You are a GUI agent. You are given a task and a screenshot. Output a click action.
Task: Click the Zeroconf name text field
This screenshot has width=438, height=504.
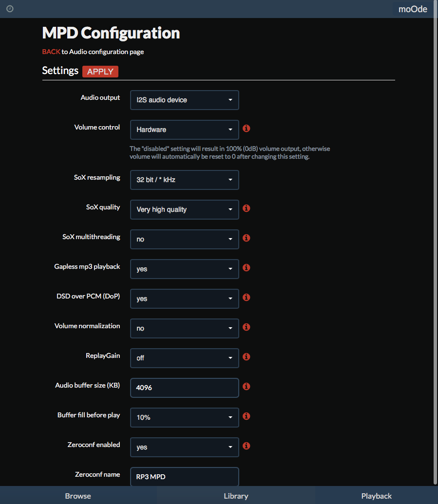pos(185,477)
